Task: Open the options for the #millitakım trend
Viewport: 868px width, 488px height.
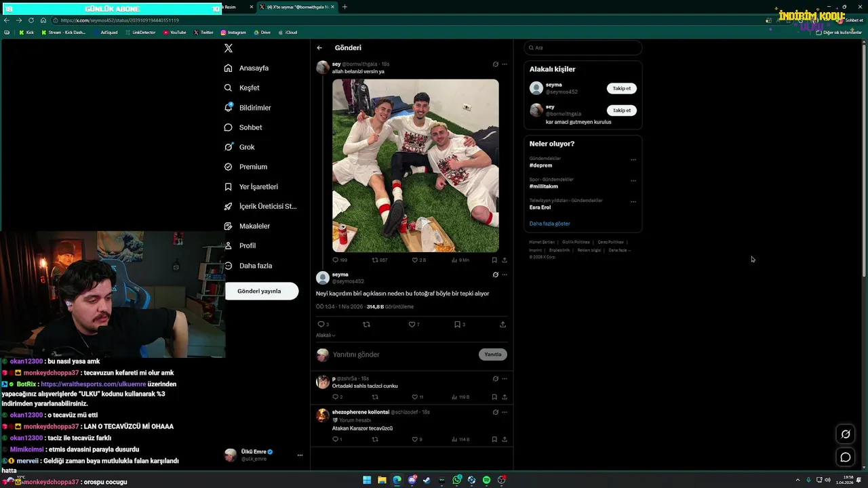Action: coord(633,181)
